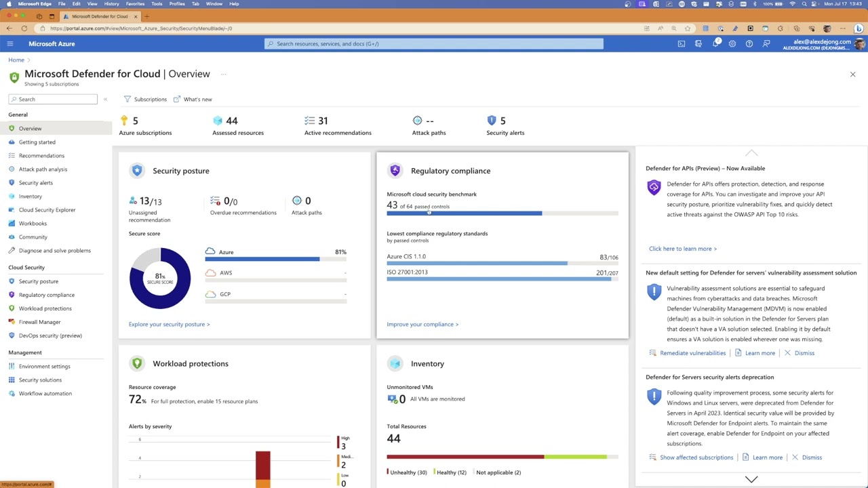
Task: Add this page to Edge favorites
Action: tap(688, 28)
